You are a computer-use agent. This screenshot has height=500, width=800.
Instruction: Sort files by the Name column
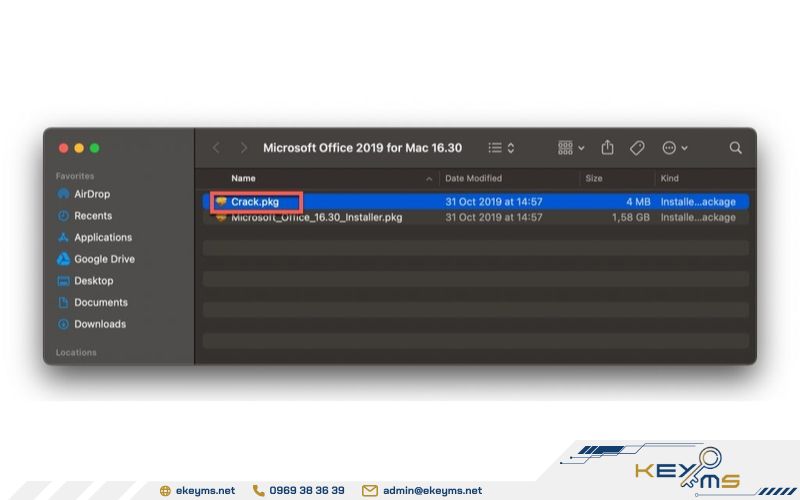[243, 178]
